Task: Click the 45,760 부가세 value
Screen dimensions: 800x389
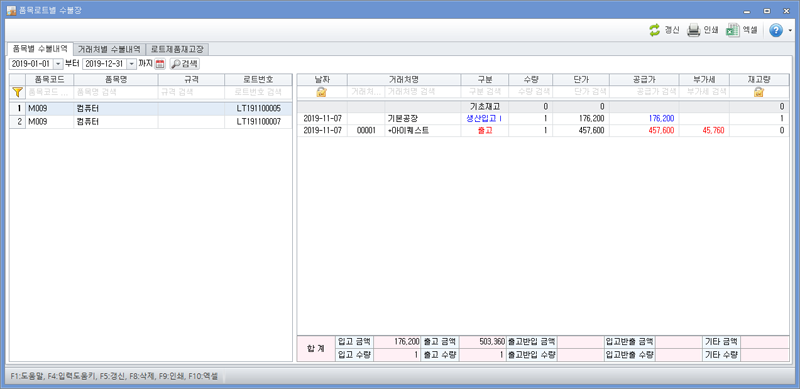Action: coord(714,131)
